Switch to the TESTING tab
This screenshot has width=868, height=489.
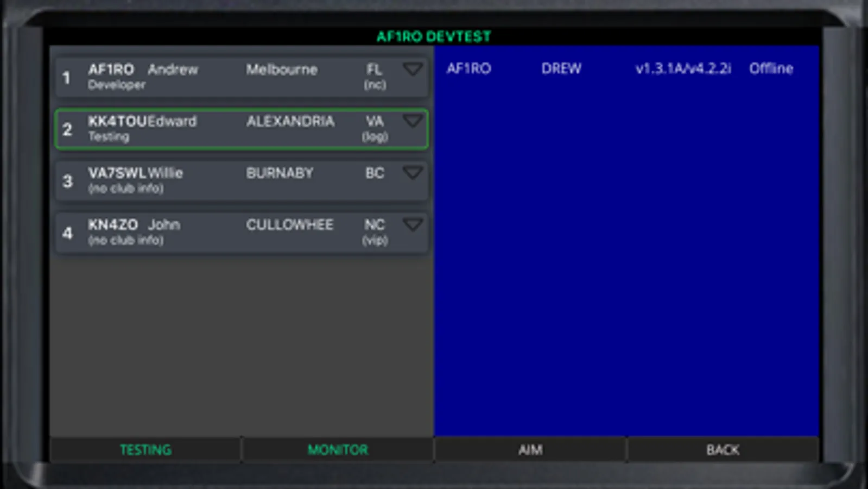click(x=145, y=450)
